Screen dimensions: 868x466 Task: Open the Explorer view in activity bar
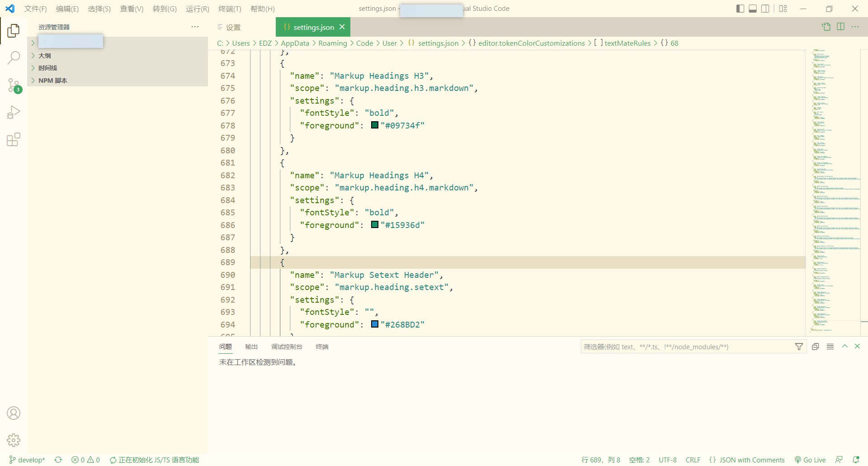[14, 31]
